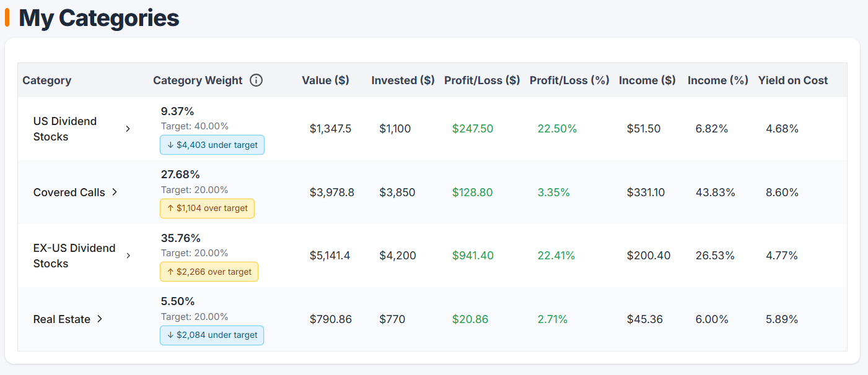This screenshot has width=868, height=375.
Task: Open the Covered Calls category link
Action: tap(69, 192)
